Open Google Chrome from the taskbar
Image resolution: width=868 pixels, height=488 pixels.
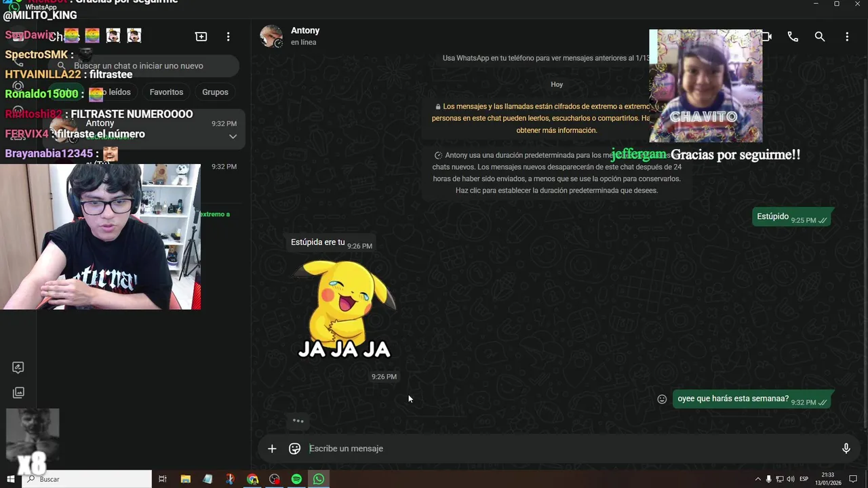point(252,479)
